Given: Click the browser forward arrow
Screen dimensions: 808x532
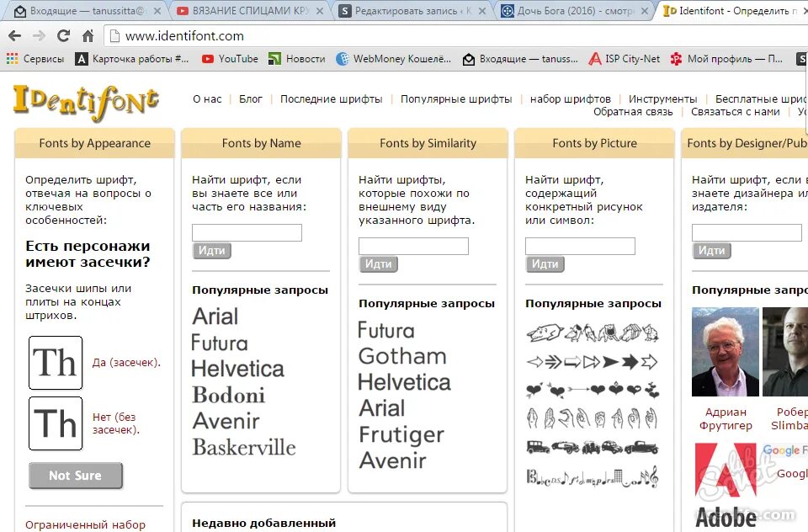Looking at the screenshot, I should coord(39,35).
